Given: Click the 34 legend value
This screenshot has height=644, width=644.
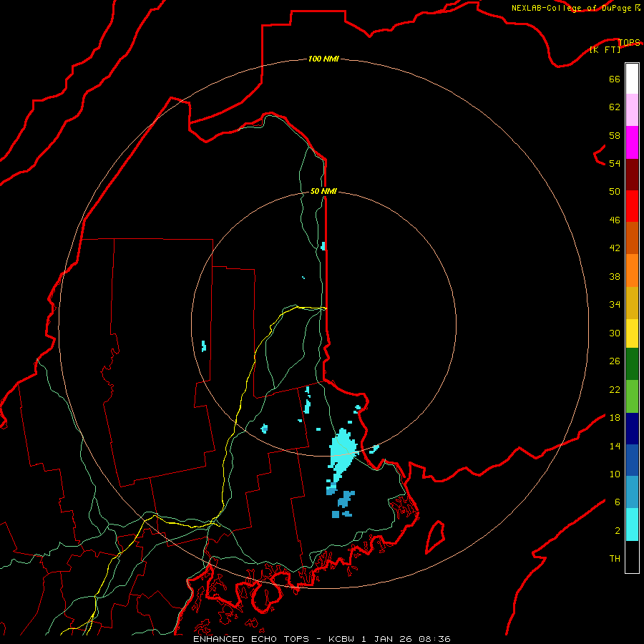Looking at the screenshot, I should [x=615, y=305].
